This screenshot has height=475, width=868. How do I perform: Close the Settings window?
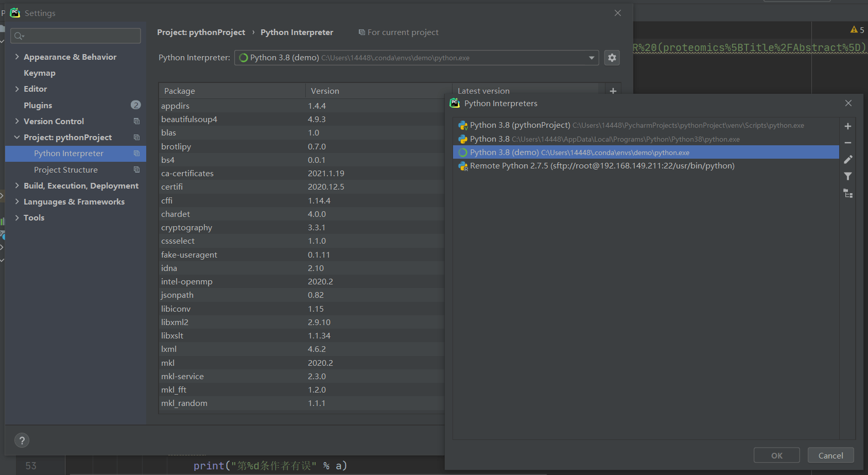pos(618,13)
